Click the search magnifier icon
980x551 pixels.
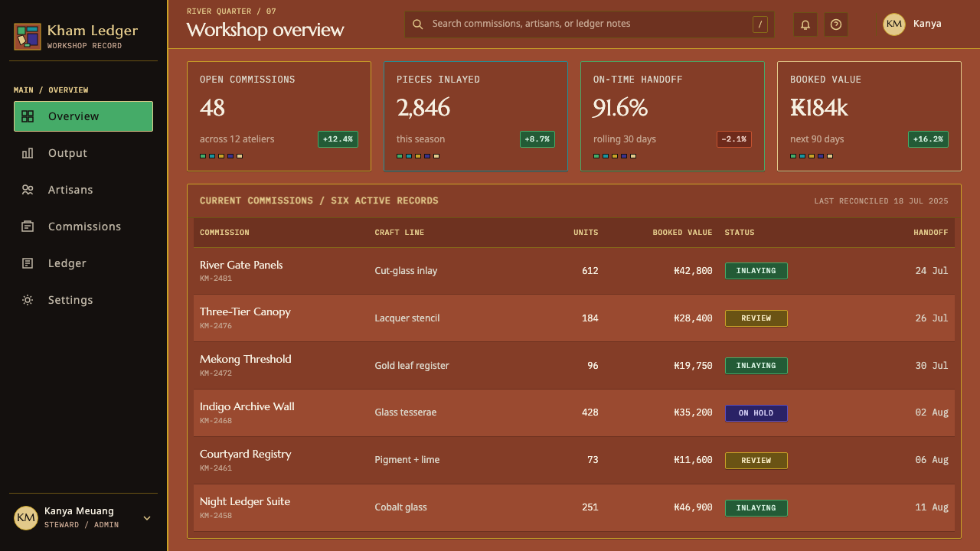tap(418, 24)
